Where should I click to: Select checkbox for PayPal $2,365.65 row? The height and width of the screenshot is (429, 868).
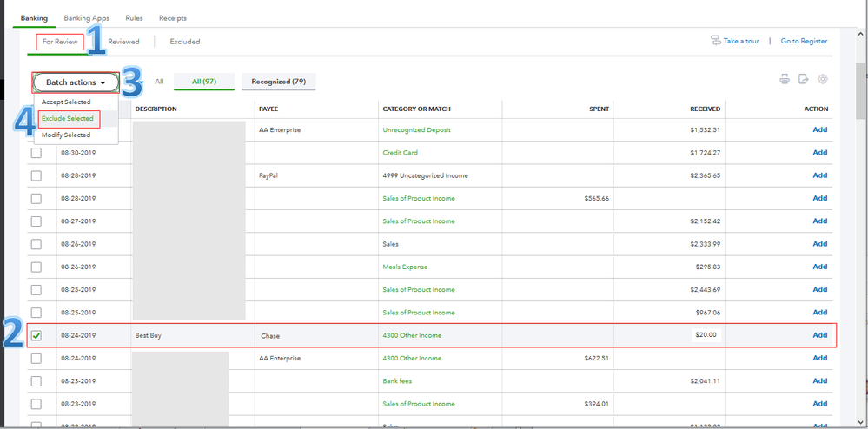point(36,175)
